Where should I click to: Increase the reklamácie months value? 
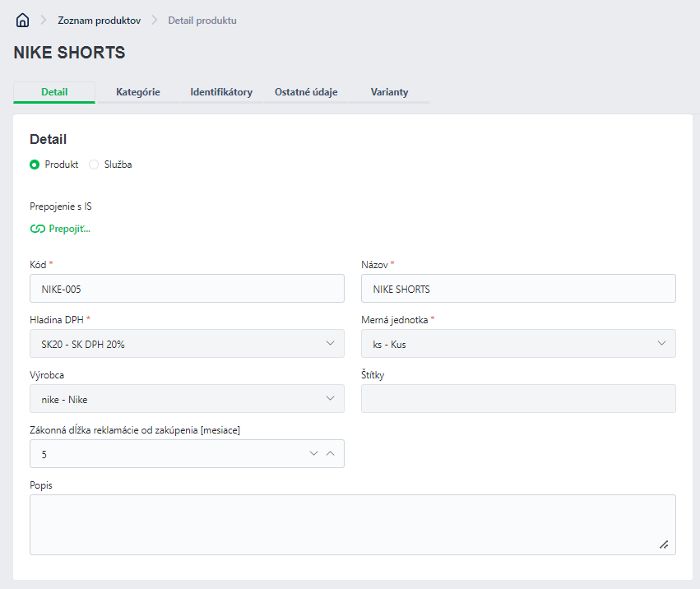pos(331,454)
